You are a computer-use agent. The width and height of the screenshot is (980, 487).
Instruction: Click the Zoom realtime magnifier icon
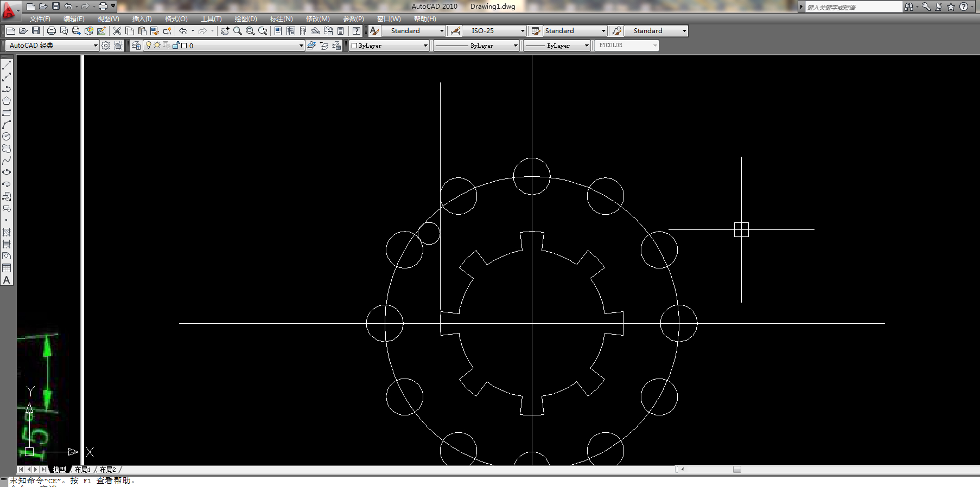(237, 31)
